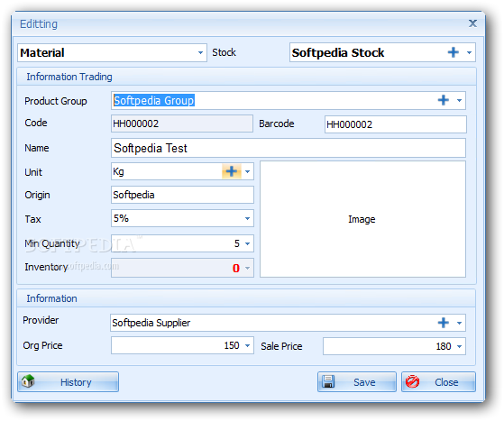Screen dimensions: 504x421
Task: Click the floppy disk Save icon
Action: 328,381
